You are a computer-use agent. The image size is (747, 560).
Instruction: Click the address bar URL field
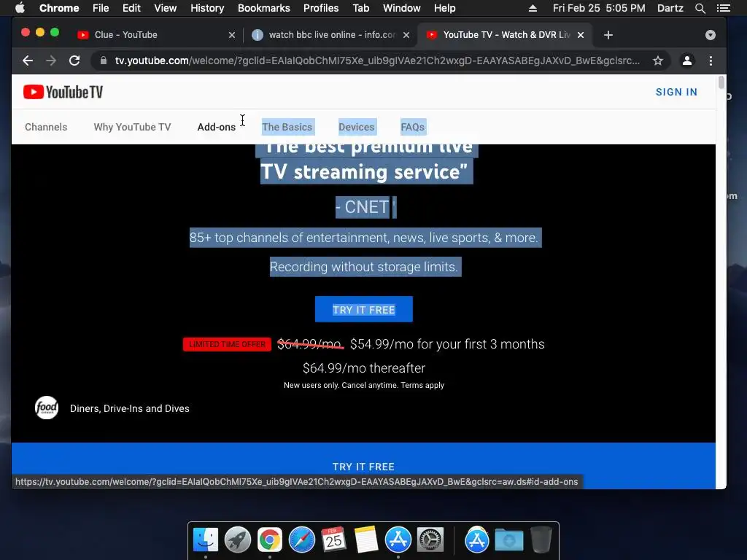(377, 61)
